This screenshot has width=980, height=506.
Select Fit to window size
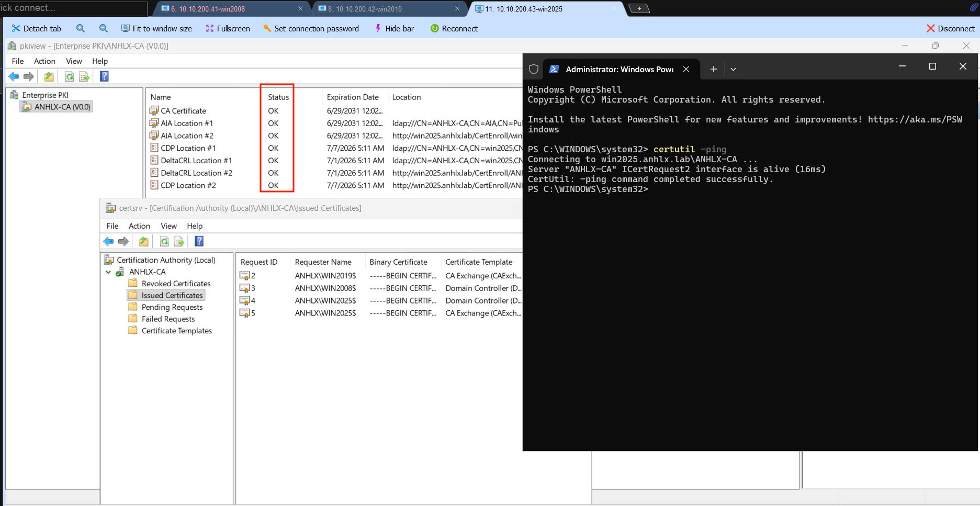(156, 28)
